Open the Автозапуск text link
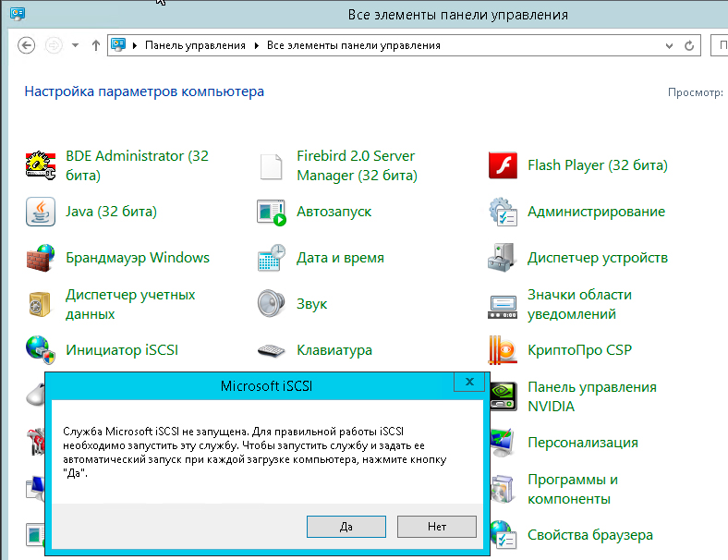 (x=334, y=212)
